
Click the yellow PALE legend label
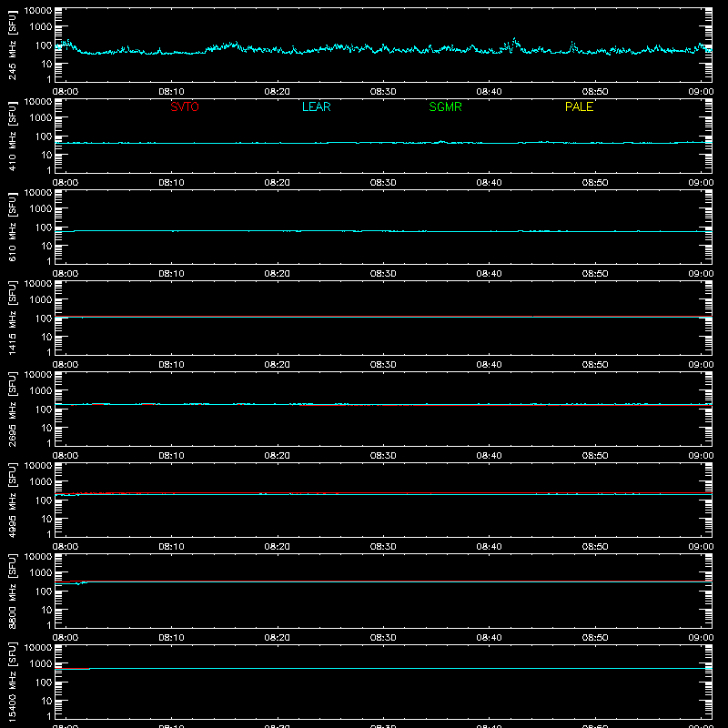579,106
